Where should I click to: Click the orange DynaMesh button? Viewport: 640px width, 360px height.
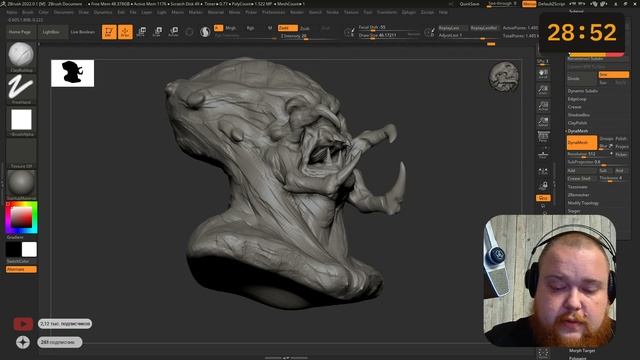582,143
